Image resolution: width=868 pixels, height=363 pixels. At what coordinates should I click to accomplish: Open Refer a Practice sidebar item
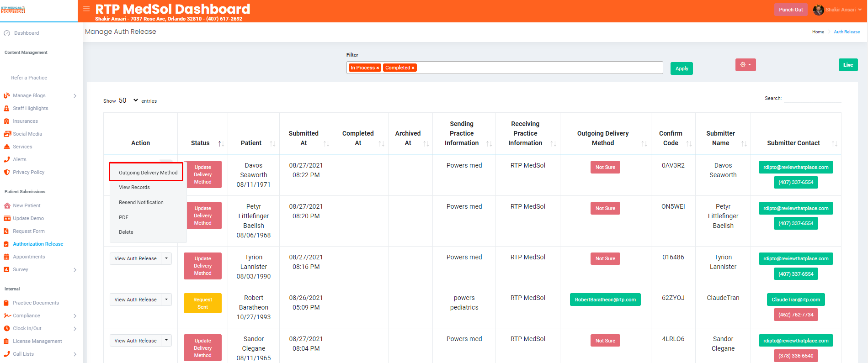tap(29, 78)
